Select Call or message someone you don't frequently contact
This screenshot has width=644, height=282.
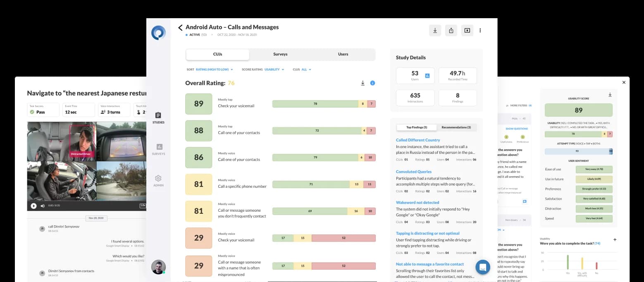280,211
